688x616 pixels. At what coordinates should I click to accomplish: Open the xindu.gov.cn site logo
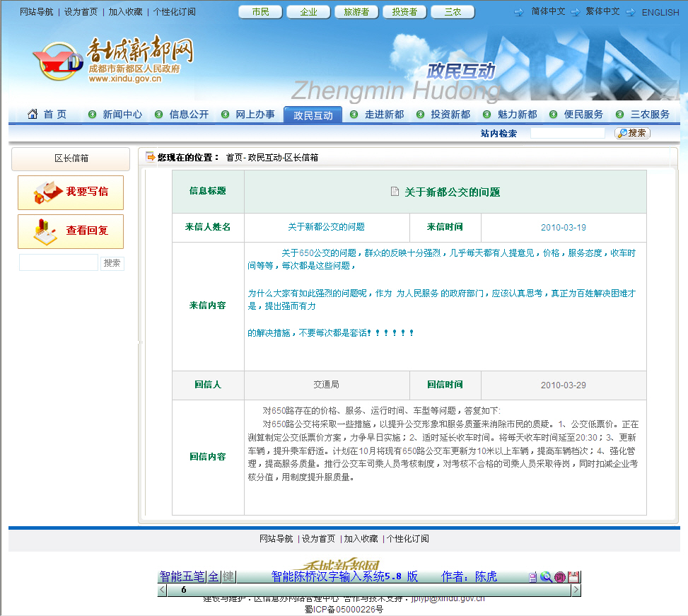coord(113,59)
